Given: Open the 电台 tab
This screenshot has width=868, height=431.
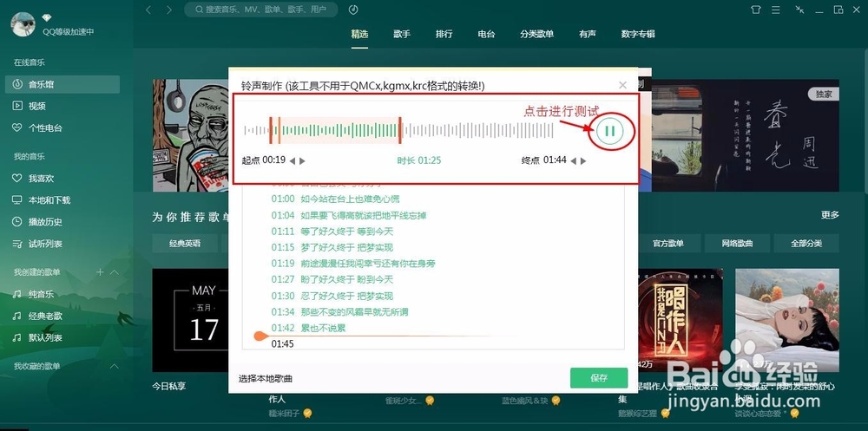Looking at the screenshot, I should pos(486,34).
